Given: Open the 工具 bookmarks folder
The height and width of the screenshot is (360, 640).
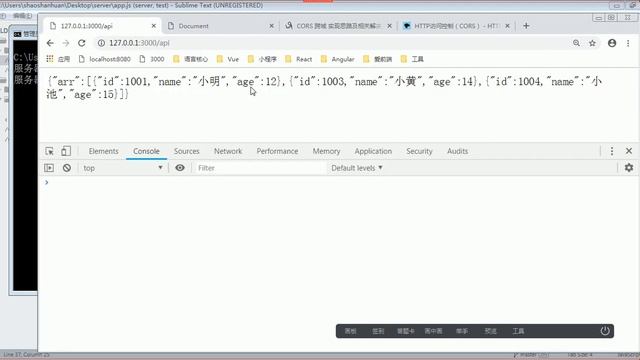Looking at the screenshot, I should click(x=412, y=59).
